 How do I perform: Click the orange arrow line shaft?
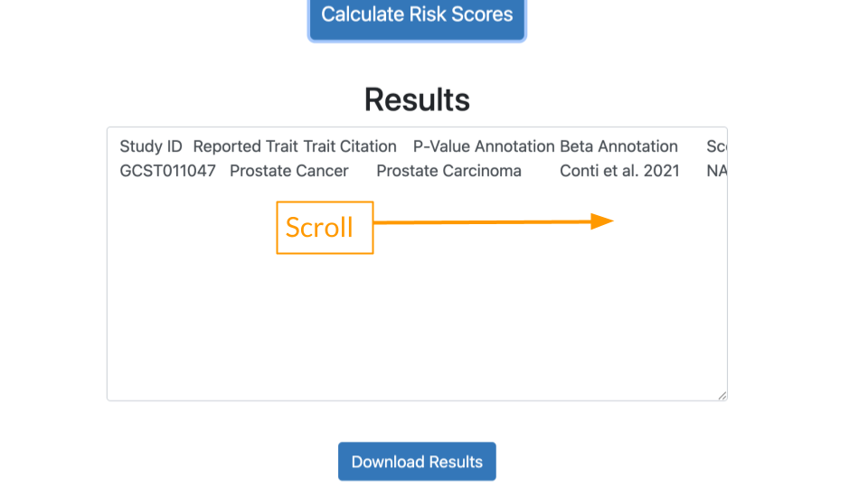pyautogui.click(x=482, y=222)
